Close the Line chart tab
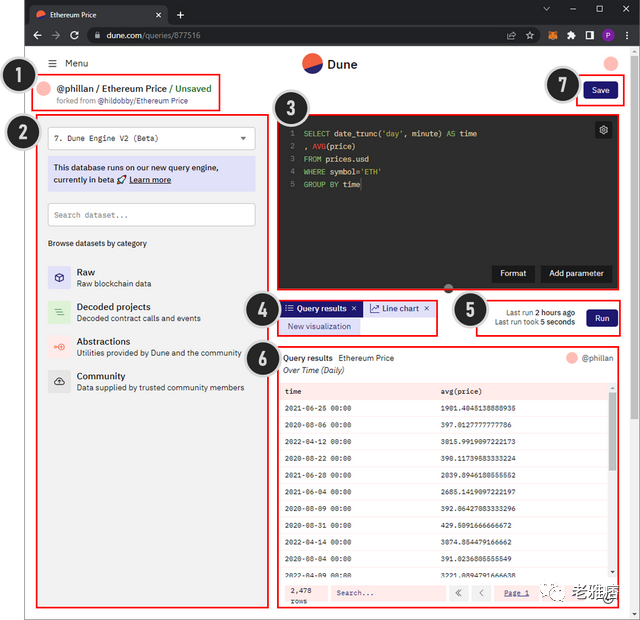 click(427, 309)
